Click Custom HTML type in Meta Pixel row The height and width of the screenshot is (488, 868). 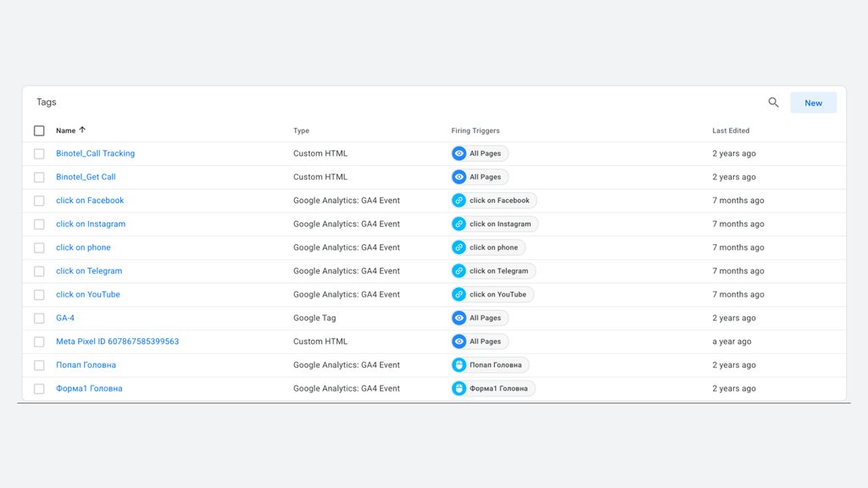tap(320, 341)
